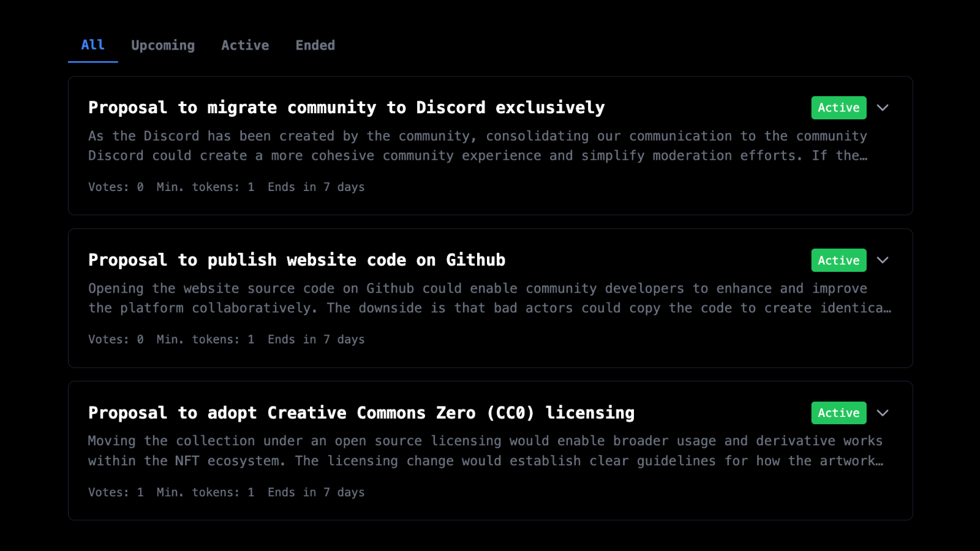This screenshot has width=980, height=551.
Task: Open 'Proposal to migrate community to Discord exclusively'
Action: (x=347, y=108)
